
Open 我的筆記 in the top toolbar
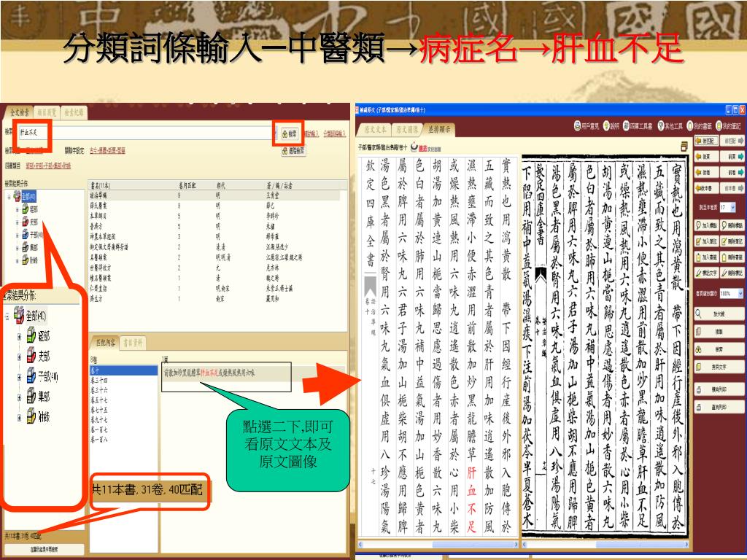pyautogui.click(x=729, y=125)
